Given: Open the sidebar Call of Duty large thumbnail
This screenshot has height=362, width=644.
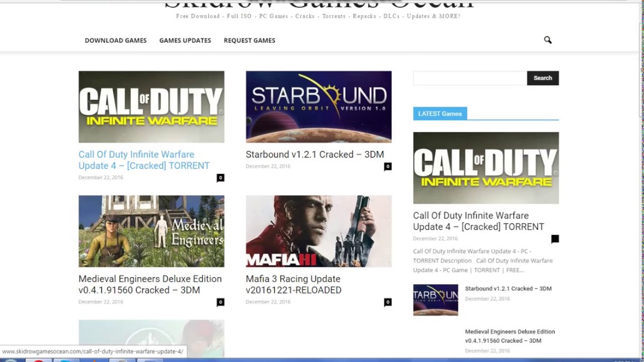Looking at the screenshot, I should [x=486, y=168].
